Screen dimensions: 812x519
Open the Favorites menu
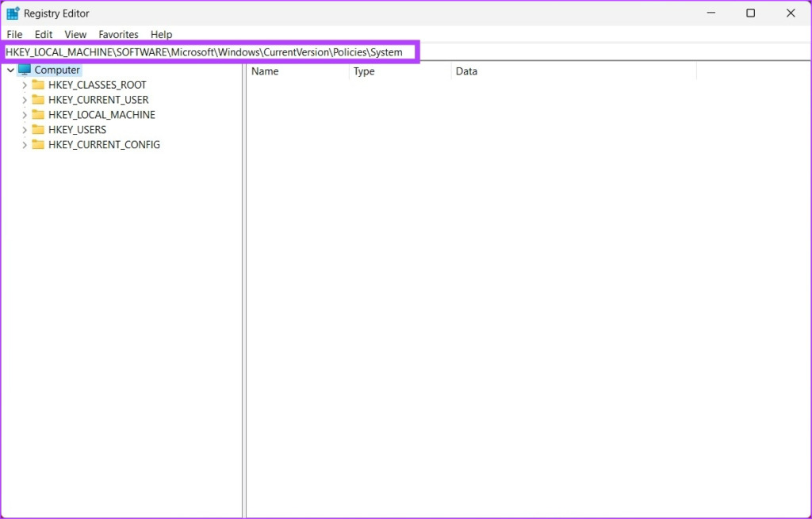pos(119,34)
